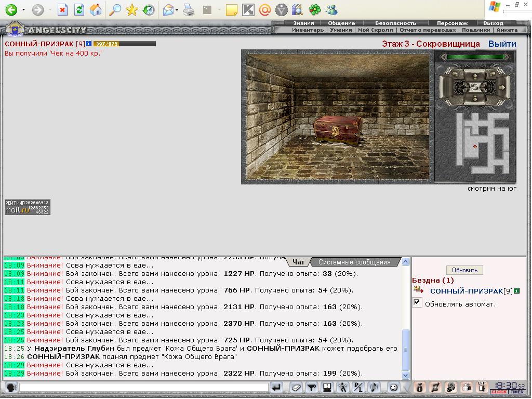532x399 pixels.
Task: Click the red treasure chest in the room
Action: click(338, 130)
